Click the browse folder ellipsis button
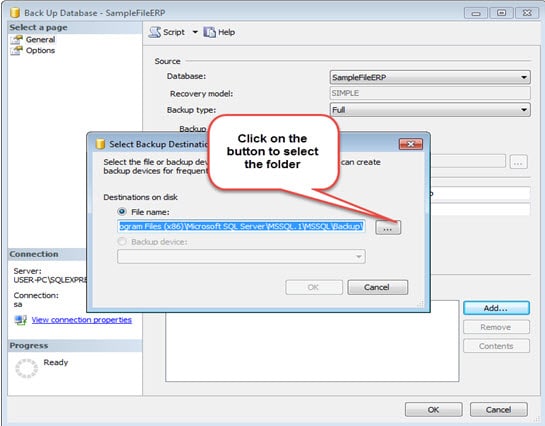Image resolution: width=545 pixels, height=426 pixels. 388,228
